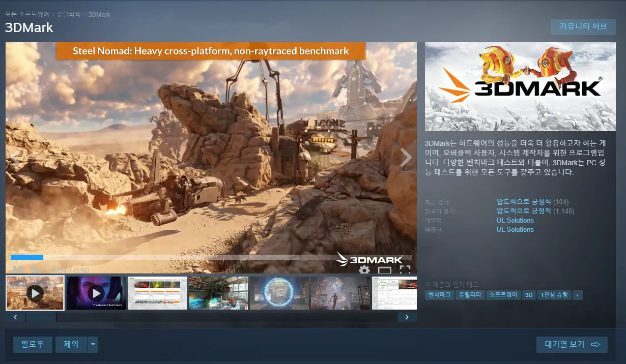Switch the video to theater mode
The image size is (626, 364).
click(384, 270)
